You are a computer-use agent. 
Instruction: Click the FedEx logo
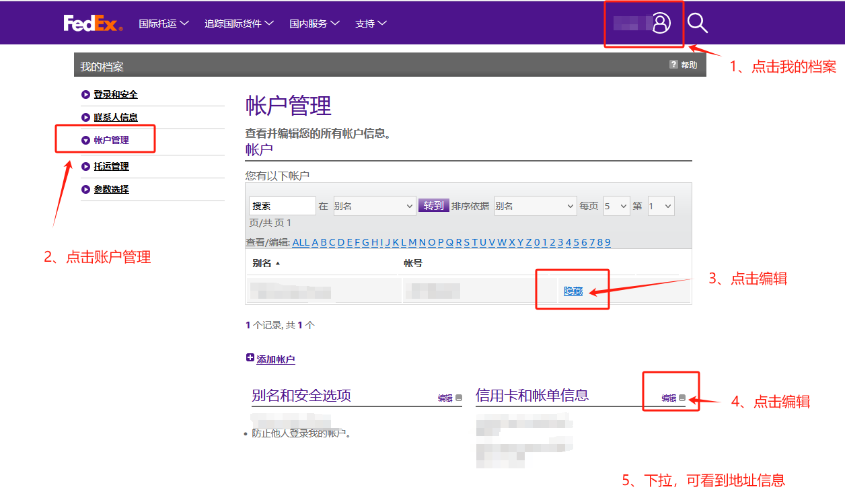pos(93,24)
